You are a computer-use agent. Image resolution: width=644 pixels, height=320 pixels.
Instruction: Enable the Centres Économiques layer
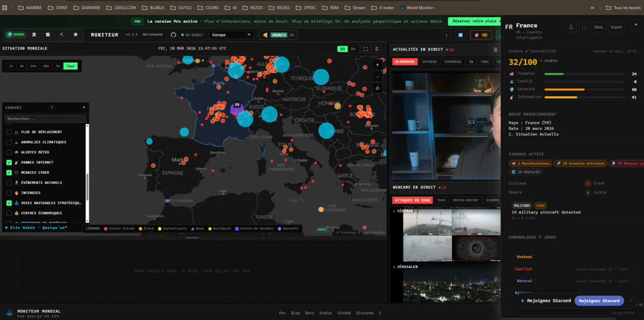[9, 213]
